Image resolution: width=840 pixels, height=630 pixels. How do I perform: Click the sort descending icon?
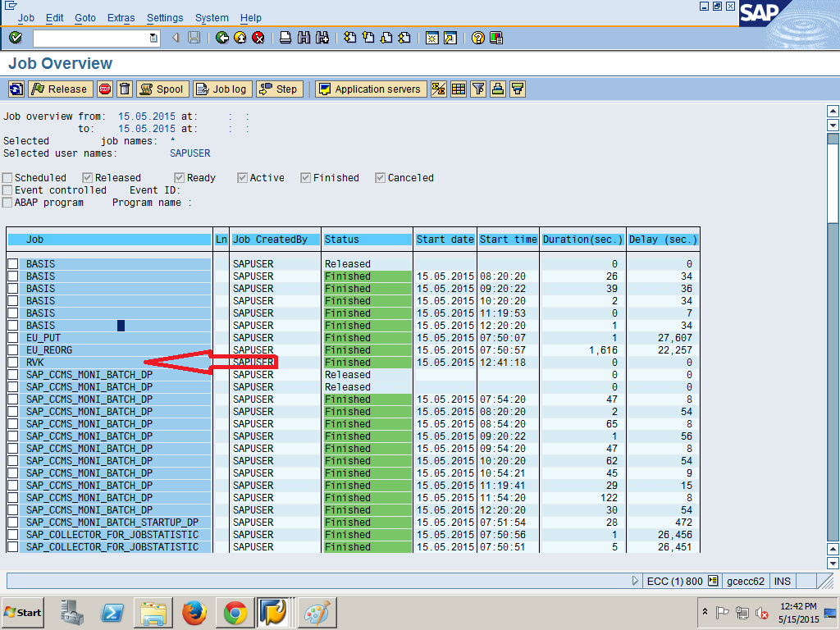click(518, 89)
